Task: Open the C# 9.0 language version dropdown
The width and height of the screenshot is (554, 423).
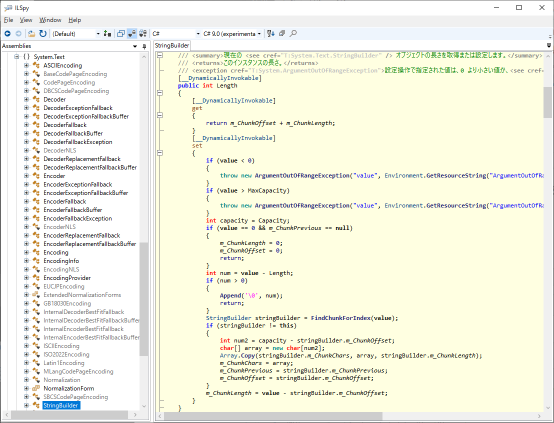Action: click(x=232, y=34)
